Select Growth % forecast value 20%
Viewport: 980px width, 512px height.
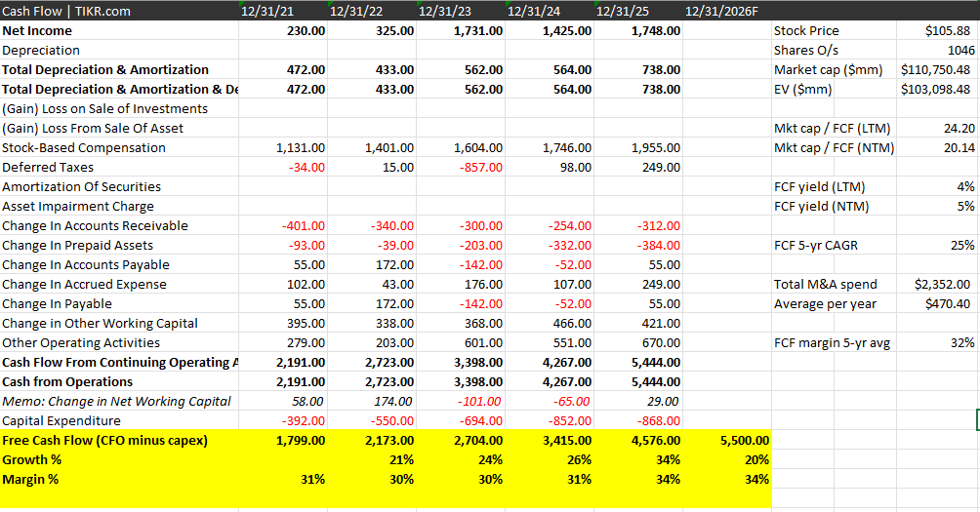click(756, 459)
